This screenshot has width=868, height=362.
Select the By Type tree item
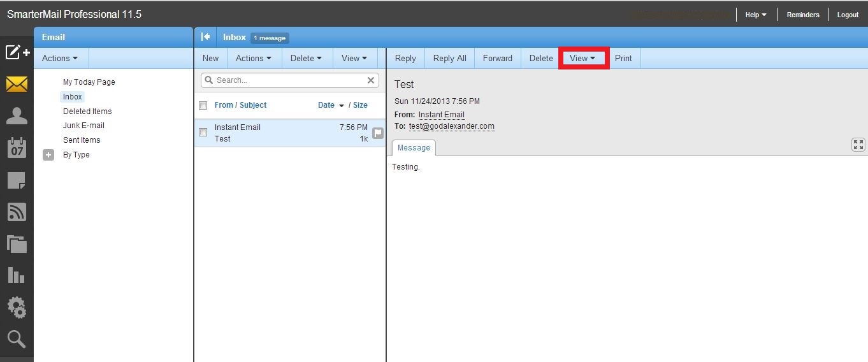76,155
